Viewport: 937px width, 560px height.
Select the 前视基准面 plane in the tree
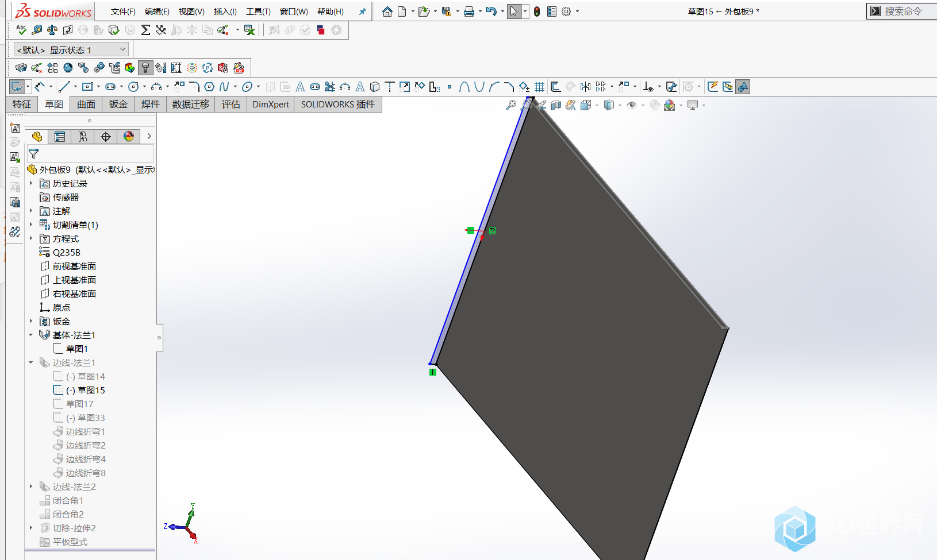[x=74, y=266]
